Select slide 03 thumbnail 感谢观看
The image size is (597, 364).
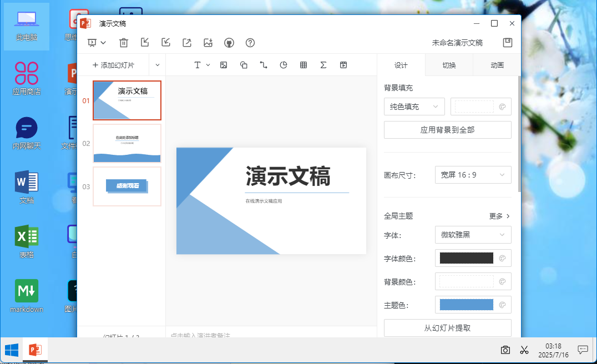[127, 186]
